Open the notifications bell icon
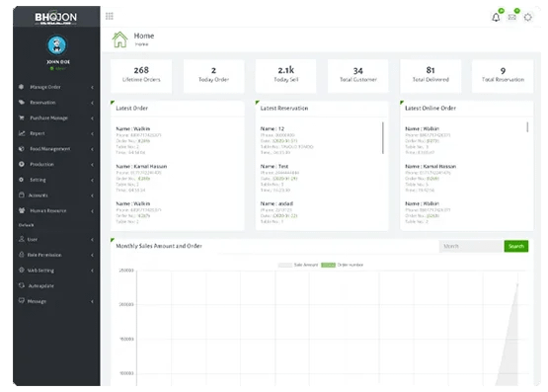 (x=496, y=17)
